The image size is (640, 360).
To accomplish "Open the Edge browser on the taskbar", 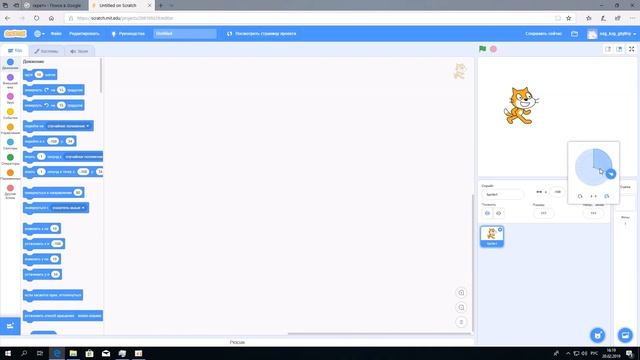I will pyautogui.click(x=57, y=353).
